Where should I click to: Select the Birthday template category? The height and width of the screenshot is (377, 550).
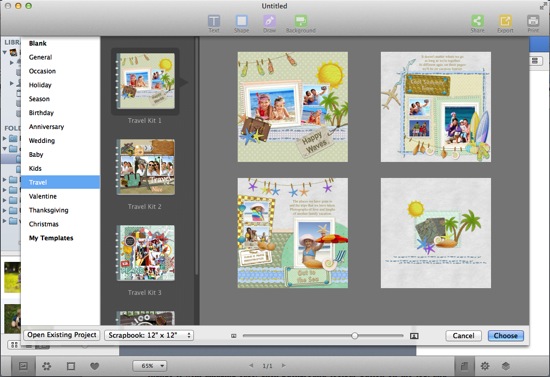pos(60,113)
